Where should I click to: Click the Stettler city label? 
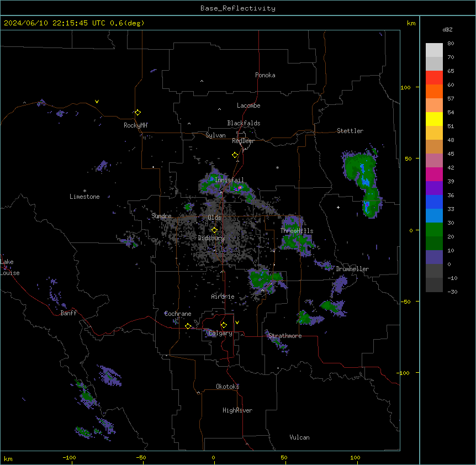(x=350, y=131)
